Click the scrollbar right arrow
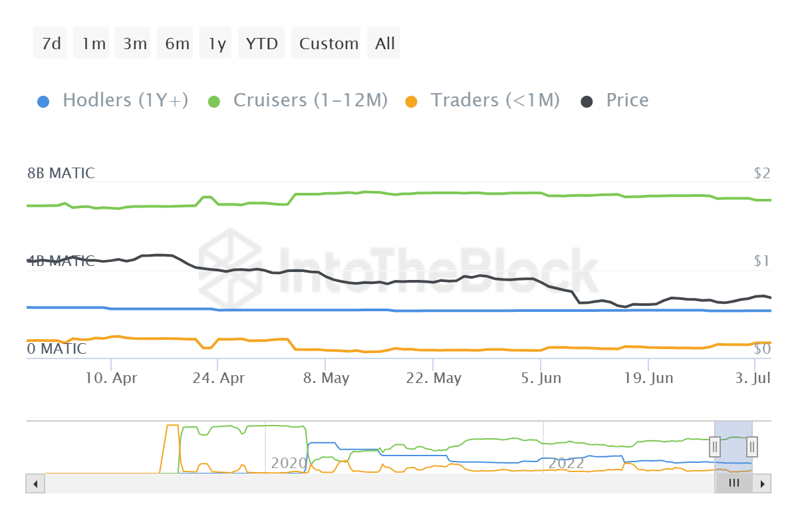Image resolution: width=798 pixels, height=532 pixels. (763, 483)
